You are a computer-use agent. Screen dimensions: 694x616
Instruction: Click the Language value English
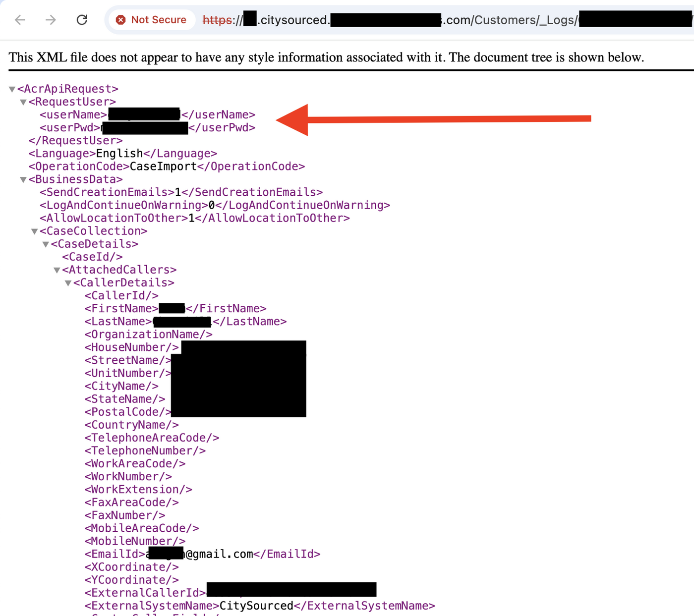click(x=119, y=154)
